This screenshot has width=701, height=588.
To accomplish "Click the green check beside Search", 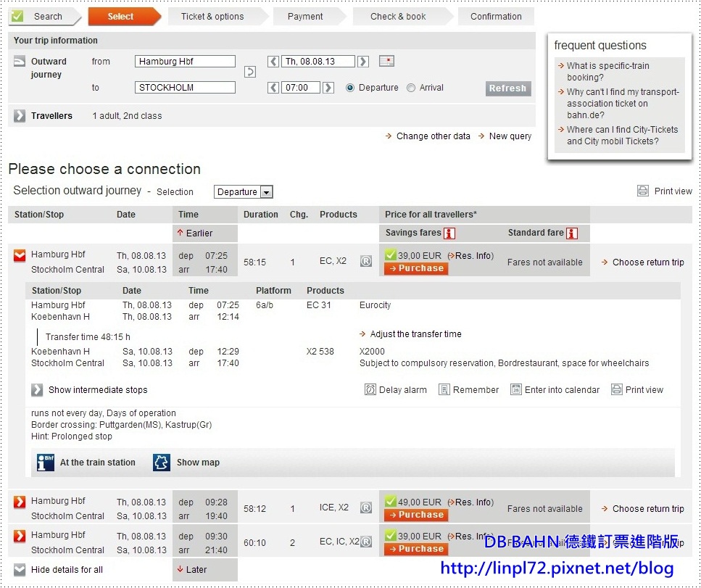I will [17, 17].
